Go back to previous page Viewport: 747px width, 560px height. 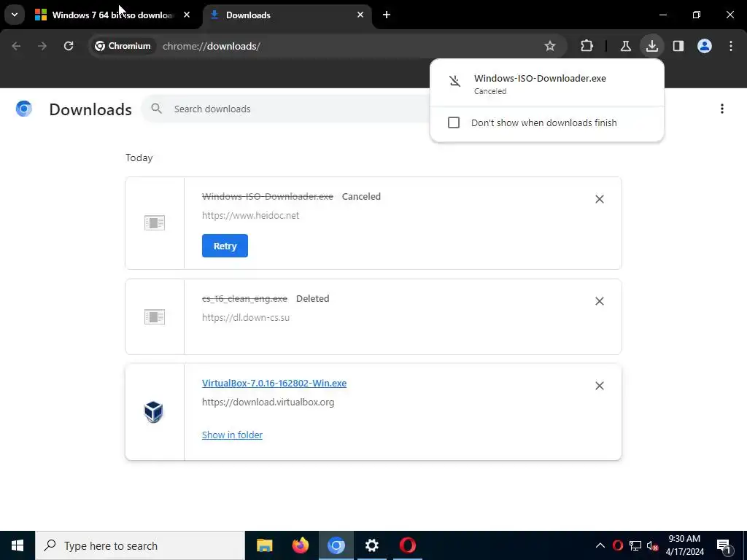pyautogui.click(x=16, y=46)
